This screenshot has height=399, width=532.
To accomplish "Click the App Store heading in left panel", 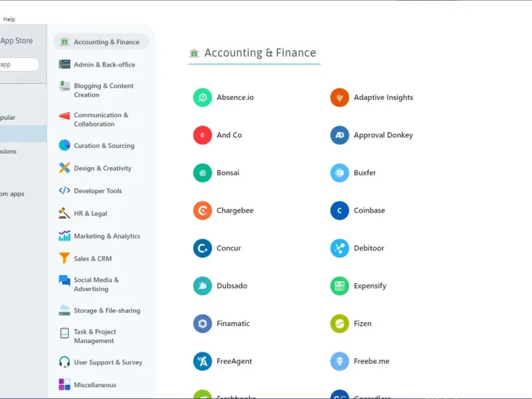I will [16, 41].
